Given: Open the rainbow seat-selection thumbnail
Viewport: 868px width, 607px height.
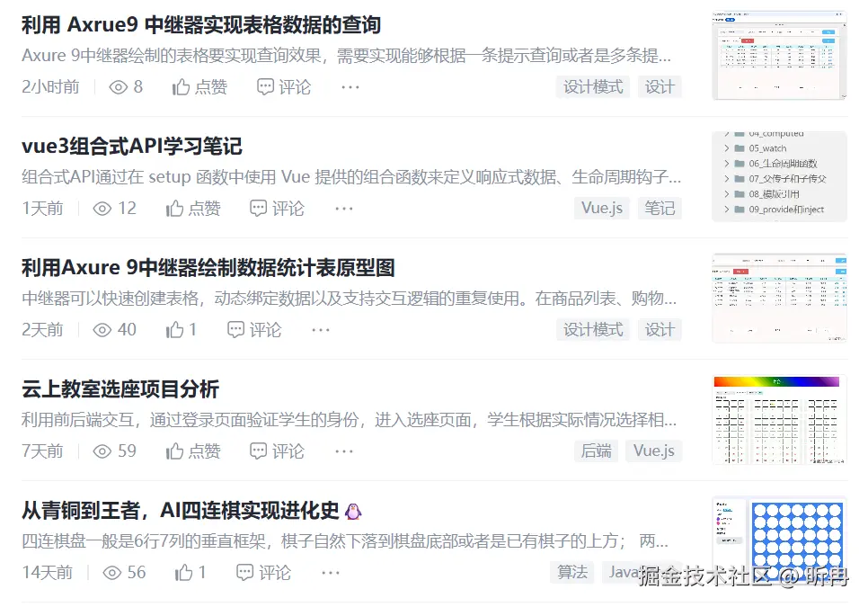Looking at the screenshot, I should 779,419.
